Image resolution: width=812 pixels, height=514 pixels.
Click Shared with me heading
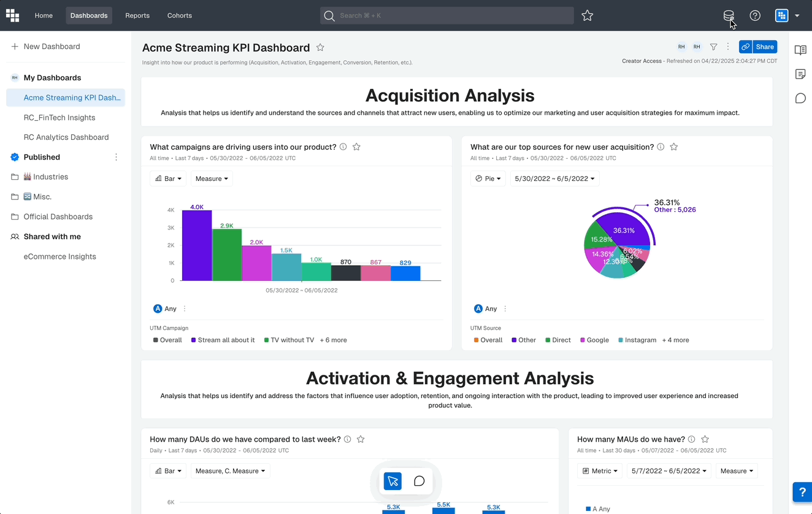52,237
